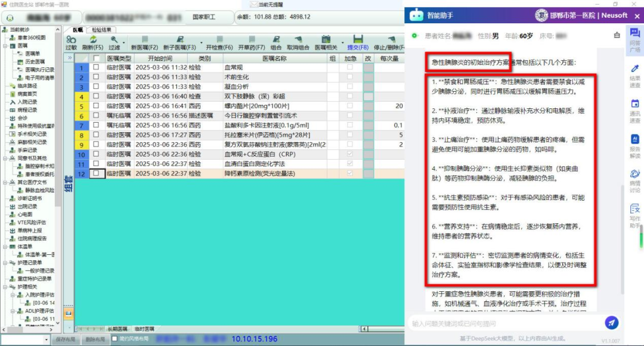Image resolution: width=644 pixels, height=346 pixels.
Task: Switch to the 检验结果 tab
Action: tap(101, 30)
